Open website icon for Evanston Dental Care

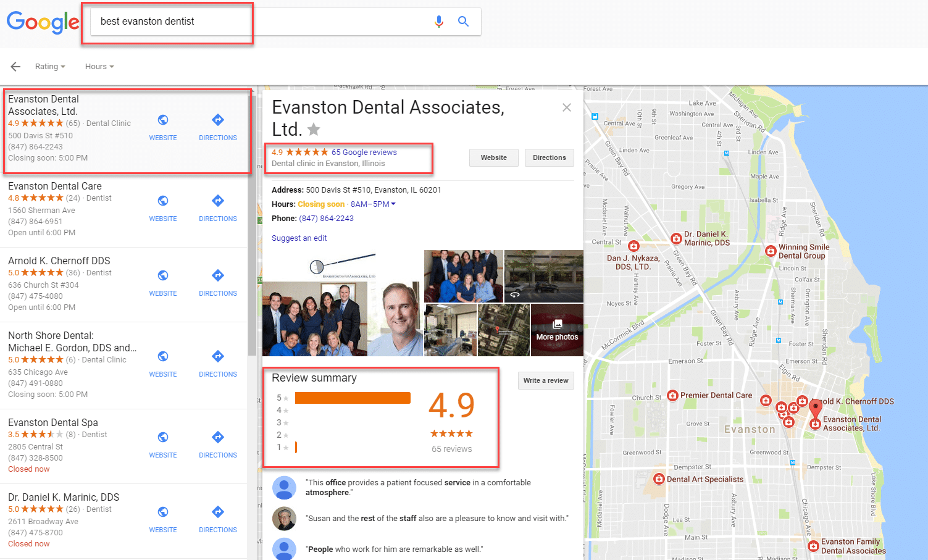[x=163, y=201]
